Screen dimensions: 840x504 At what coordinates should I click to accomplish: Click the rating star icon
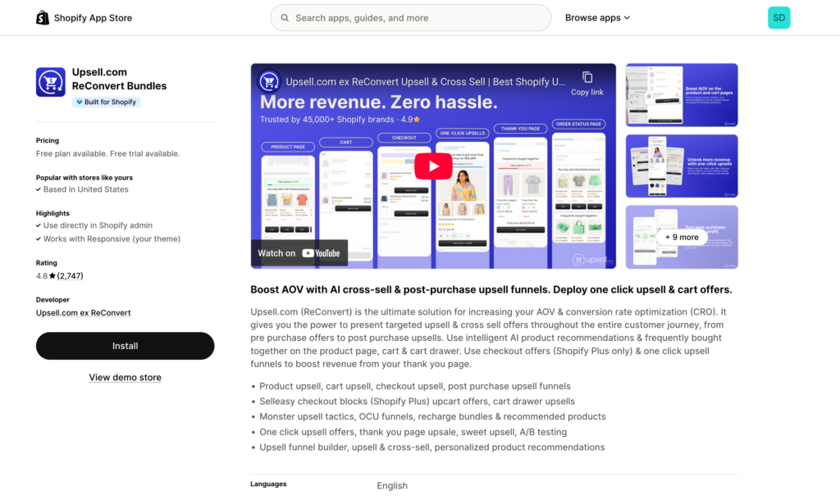pos(52,276)
